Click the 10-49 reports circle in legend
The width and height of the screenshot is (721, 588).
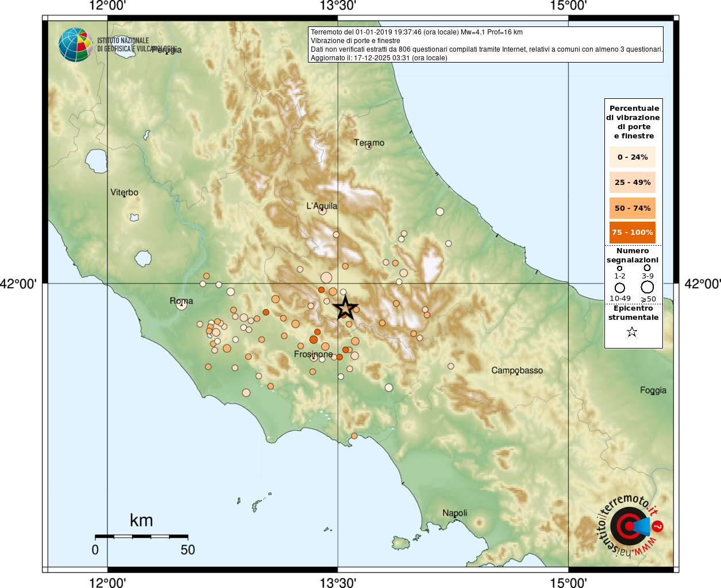620,288
